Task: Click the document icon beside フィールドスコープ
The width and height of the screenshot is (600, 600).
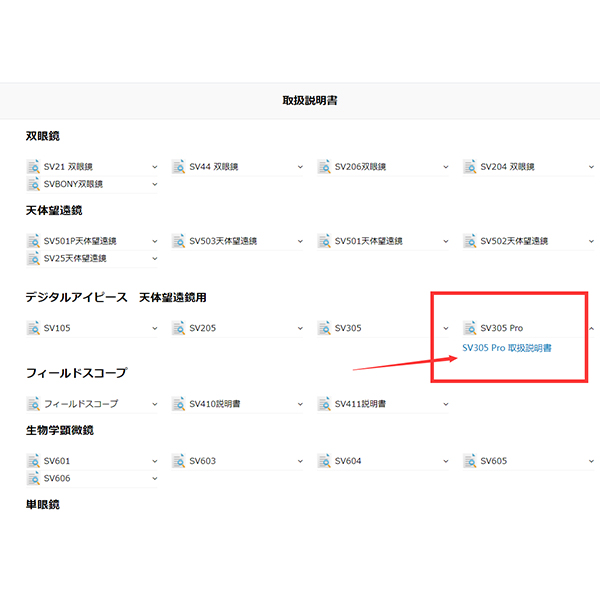Action: point(33,404)
